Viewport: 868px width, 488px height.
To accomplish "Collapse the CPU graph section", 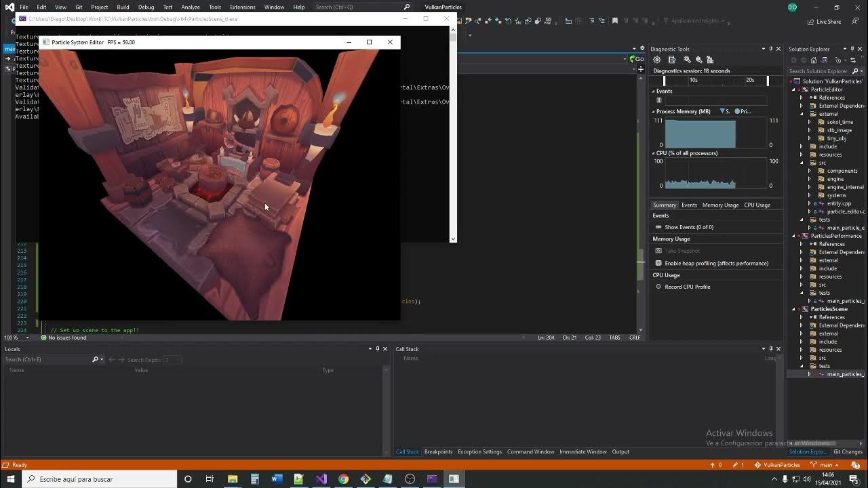I will click(654, 153).
